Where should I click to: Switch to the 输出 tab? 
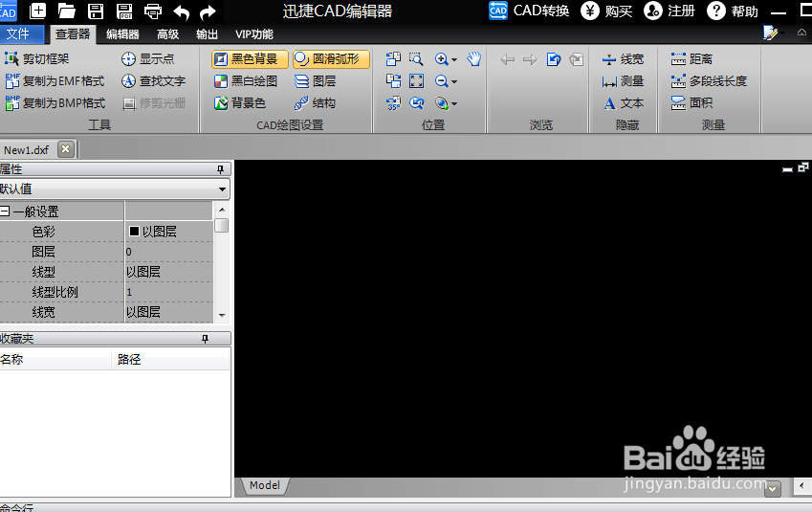coord(207,34)
